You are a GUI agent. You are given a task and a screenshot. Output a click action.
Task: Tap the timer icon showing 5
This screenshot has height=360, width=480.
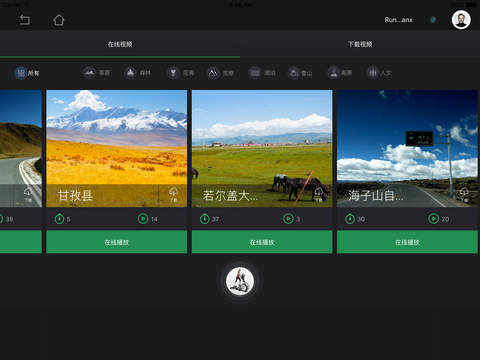coord(59,219)
